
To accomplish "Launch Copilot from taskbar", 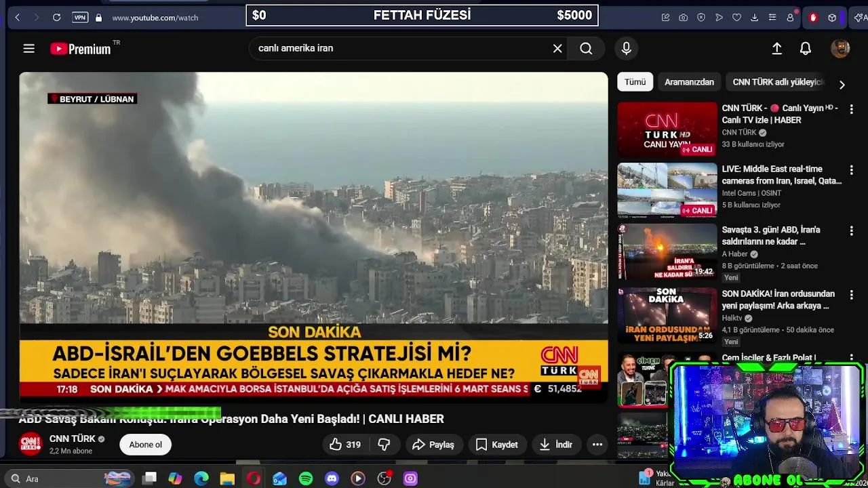I will [176, 479].
